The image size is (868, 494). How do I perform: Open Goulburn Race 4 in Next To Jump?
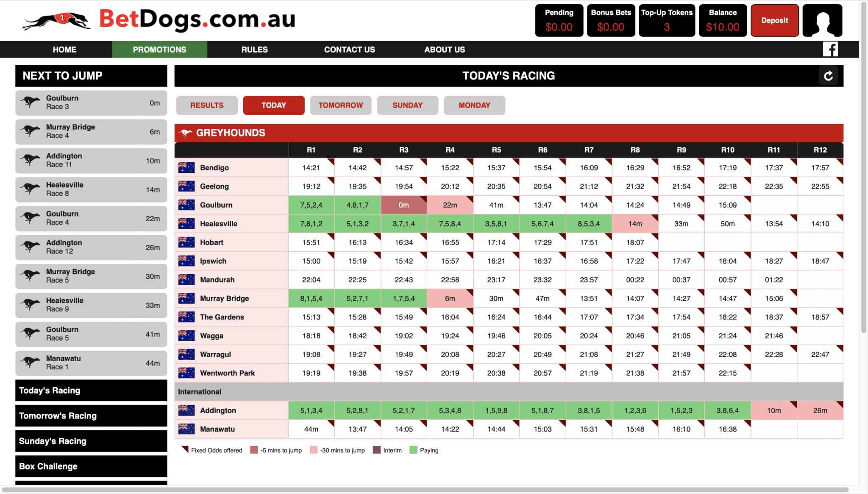coord(91,218)
